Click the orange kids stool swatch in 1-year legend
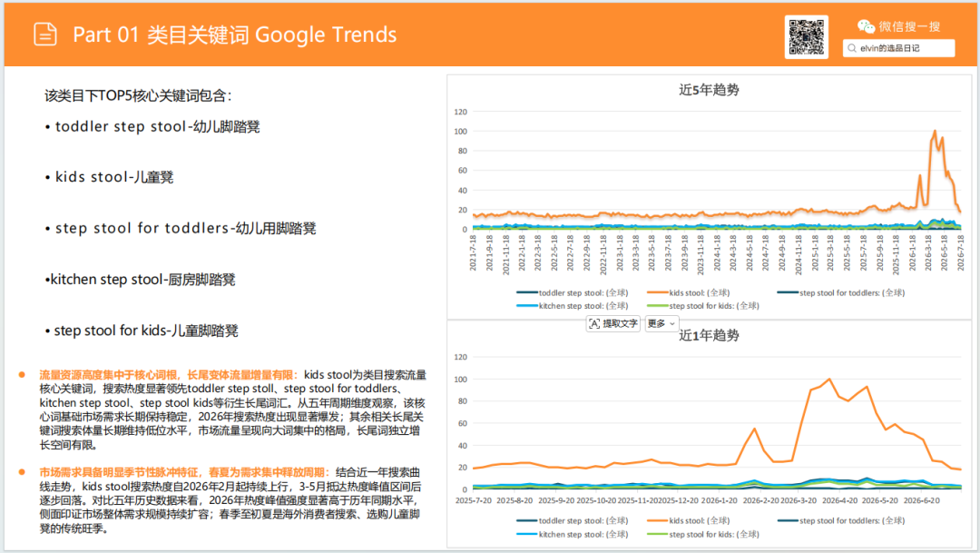Viewport: 980px width, 553px height. point(658,520)
